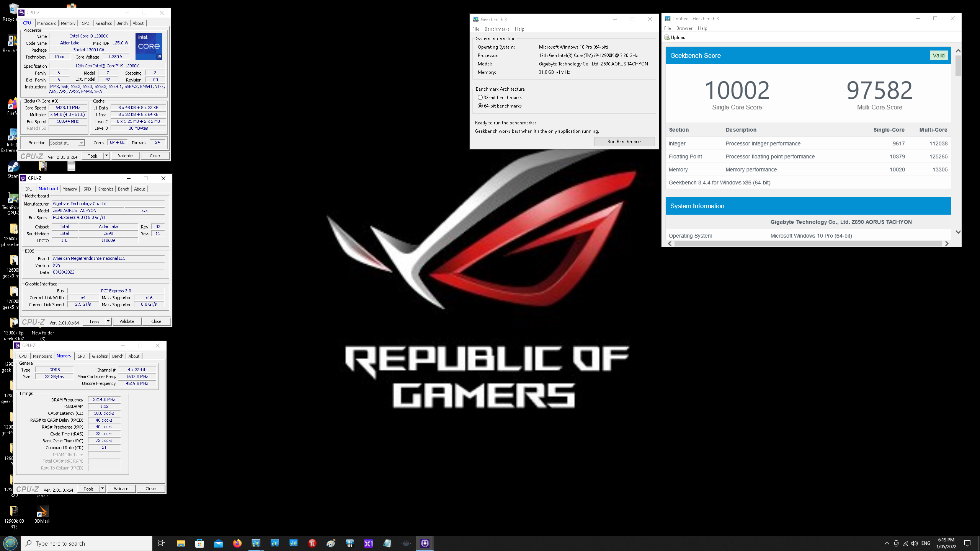Open the volume control in system tray
The height and width of the screenshot is (551, 980).
coord(915,543)
